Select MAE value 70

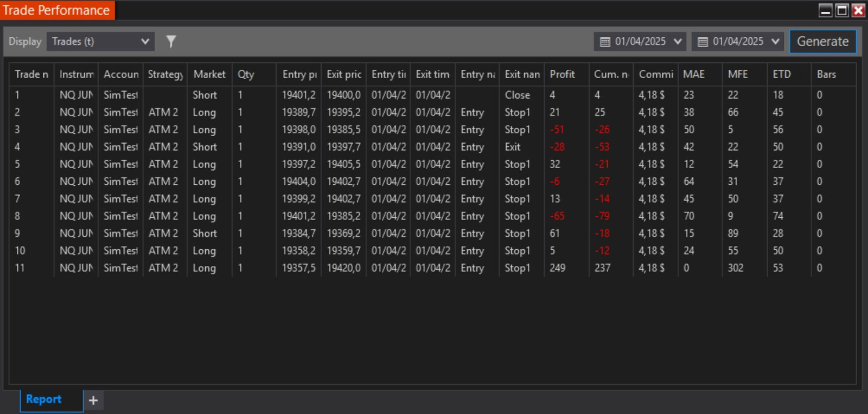(x=688, y=216)
